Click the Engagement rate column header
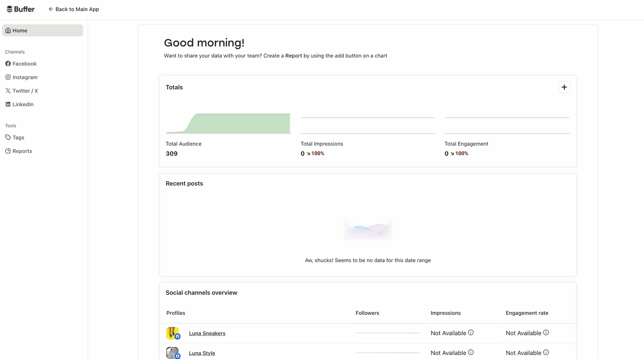 pos(527,313)
